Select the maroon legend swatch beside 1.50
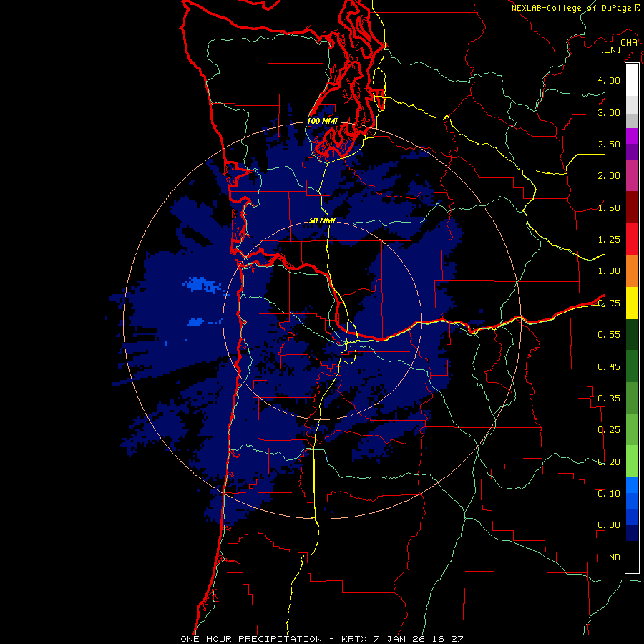Viewport: 644px width, 644px height. (x=632, y=208)
